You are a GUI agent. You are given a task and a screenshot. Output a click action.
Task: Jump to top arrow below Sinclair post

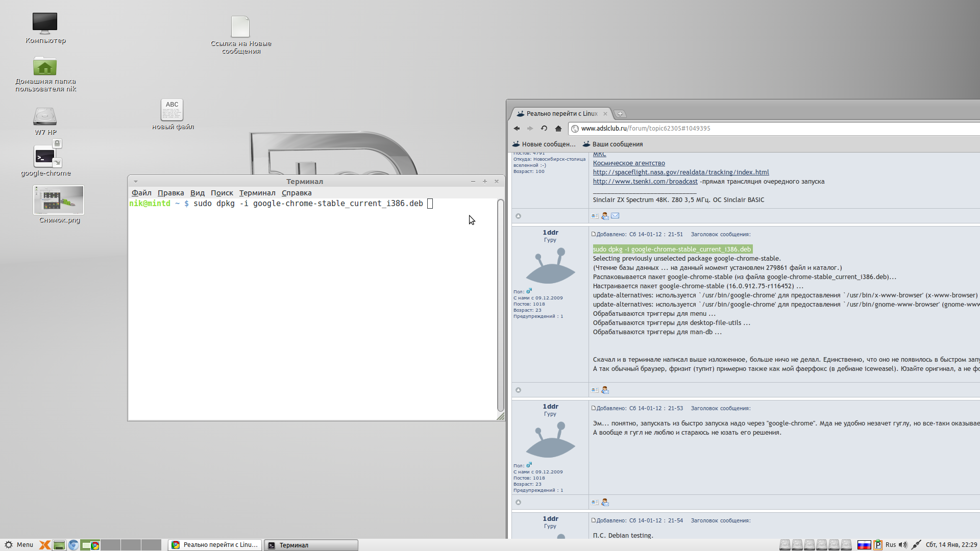pos(518,216)
